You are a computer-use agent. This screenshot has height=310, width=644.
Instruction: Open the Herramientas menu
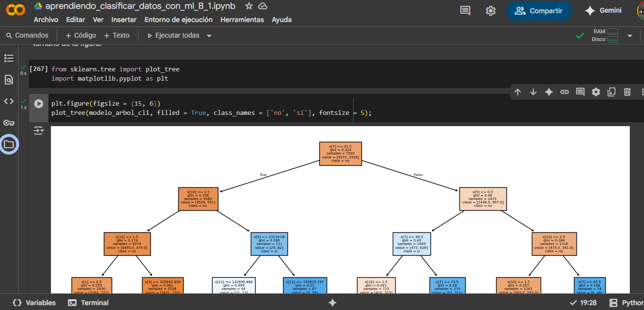point(242,20)
